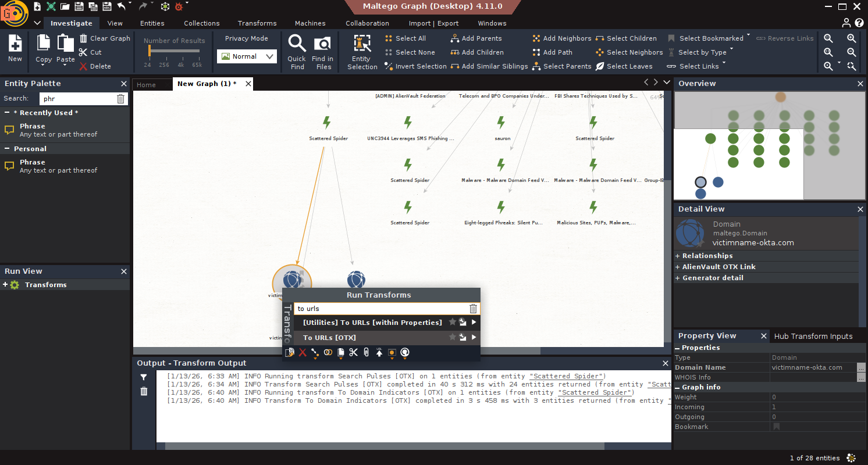Click the Clear Graph button

pyautogui.click(x=105, y=38)
